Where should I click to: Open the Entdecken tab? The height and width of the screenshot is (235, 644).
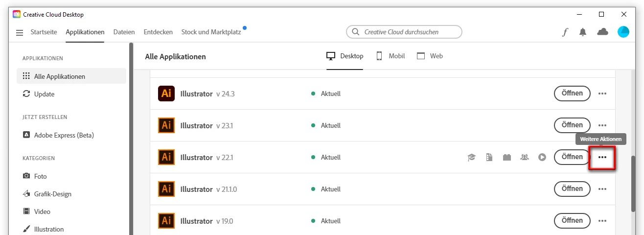[158, 32]
